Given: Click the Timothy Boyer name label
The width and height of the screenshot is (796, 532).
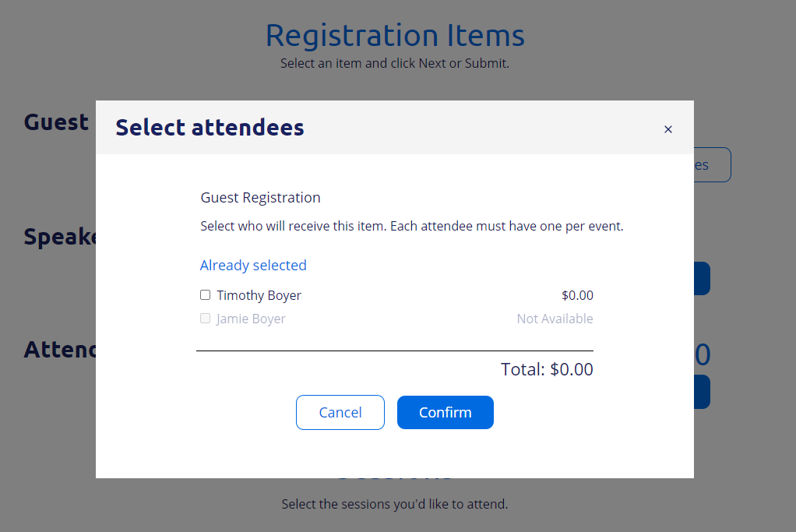Looking at the screenshot, I should (x=259, y=296).
